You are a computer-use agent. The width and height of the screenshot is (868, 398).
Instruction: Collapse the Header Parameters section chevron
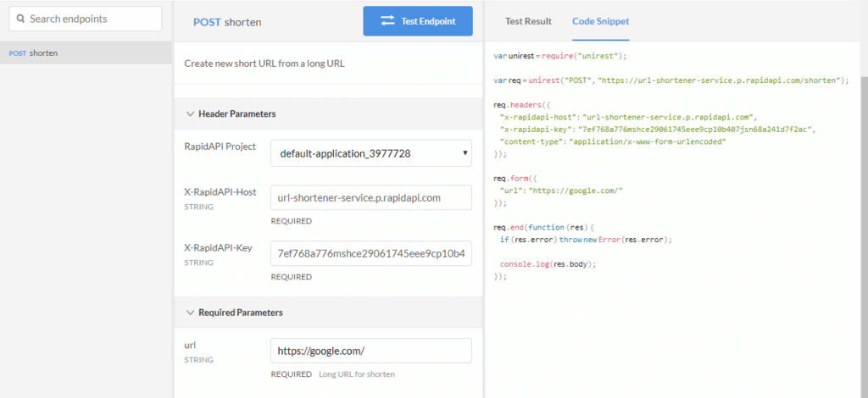(x=189, y=113)
